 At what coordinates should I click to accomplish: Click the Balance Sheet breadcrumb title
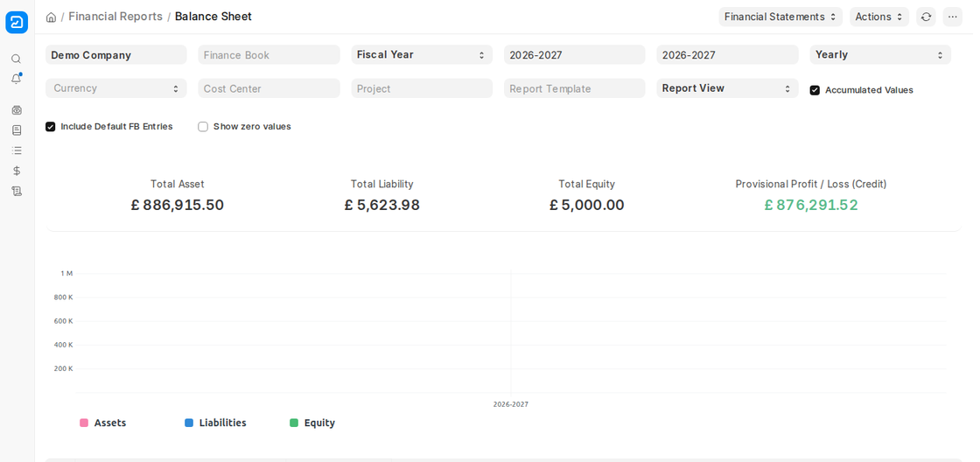(x=213, y=17)
